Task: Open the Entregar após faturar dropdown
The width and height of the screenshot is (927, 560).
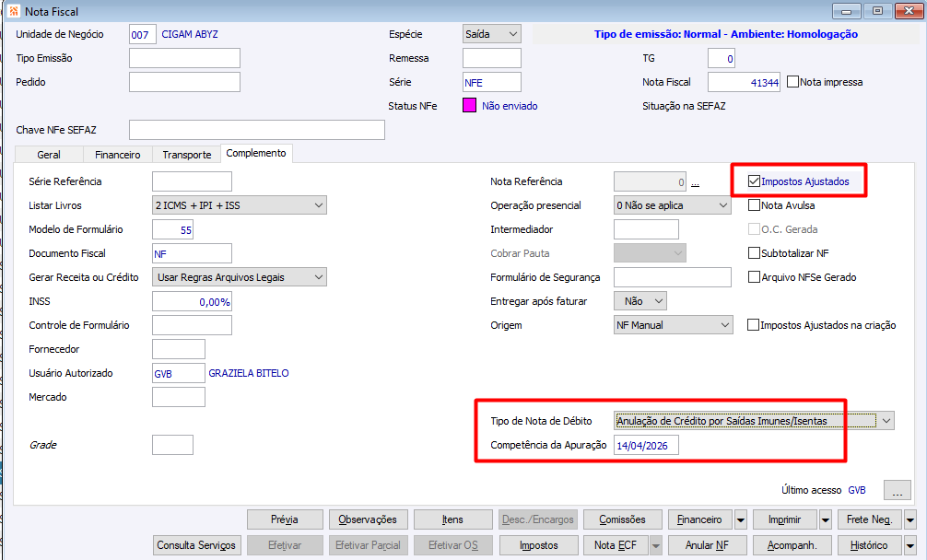Action: click(640, 301)
